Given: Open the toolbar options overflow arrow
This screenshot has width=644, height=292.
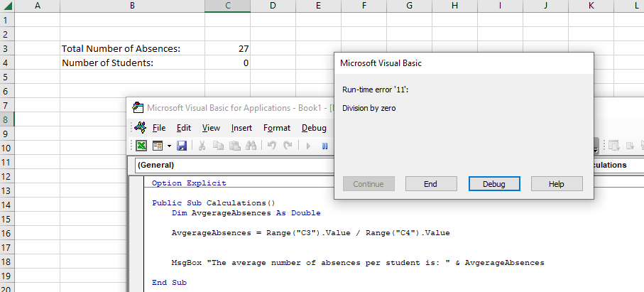Looking at the screenshot, I should click(596, 146).
